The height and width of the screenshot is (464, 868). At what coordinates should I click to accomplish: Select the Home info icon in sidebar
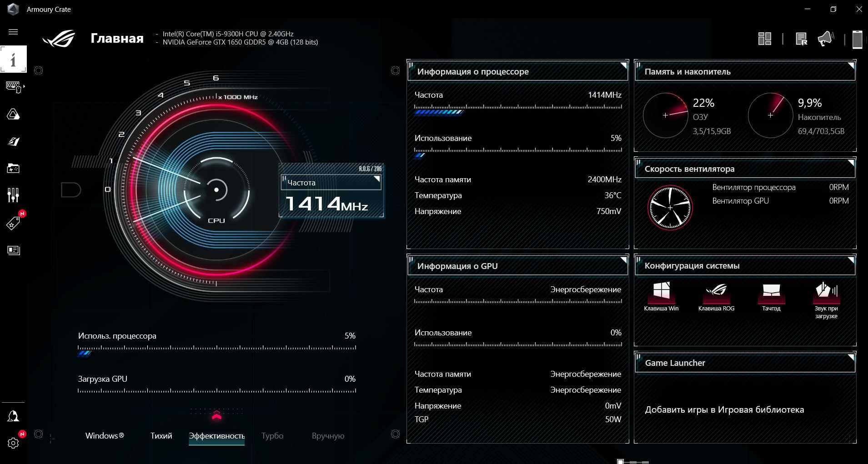(x=13, y=59)
